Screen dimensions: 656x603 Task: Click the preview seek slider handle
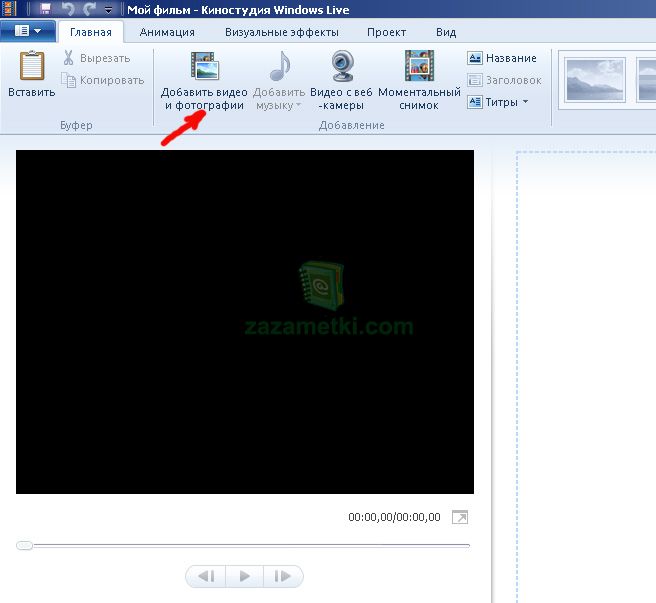[x=24, y=545]
